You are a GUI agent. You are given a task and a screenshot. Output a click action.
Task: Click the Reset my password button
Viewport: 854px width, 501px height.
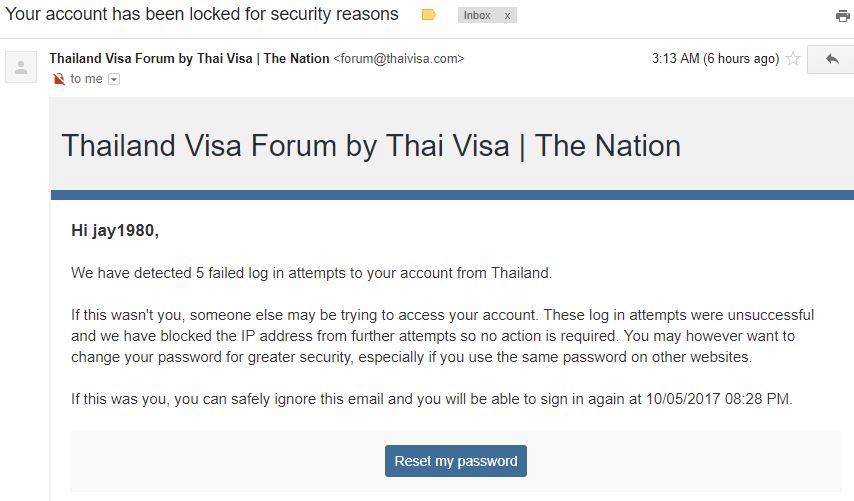click(456, 461)
